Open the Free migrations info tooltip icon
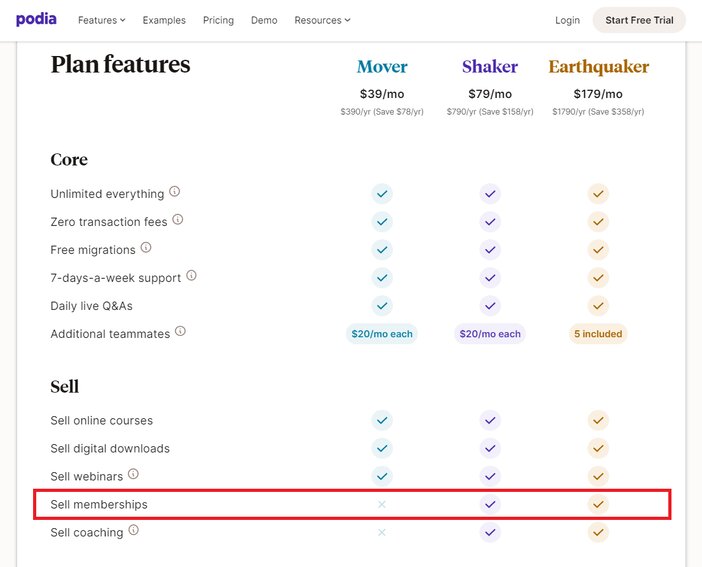Image resolution: width=702 pixels, height=567 pixels. (x=146, y=247)
